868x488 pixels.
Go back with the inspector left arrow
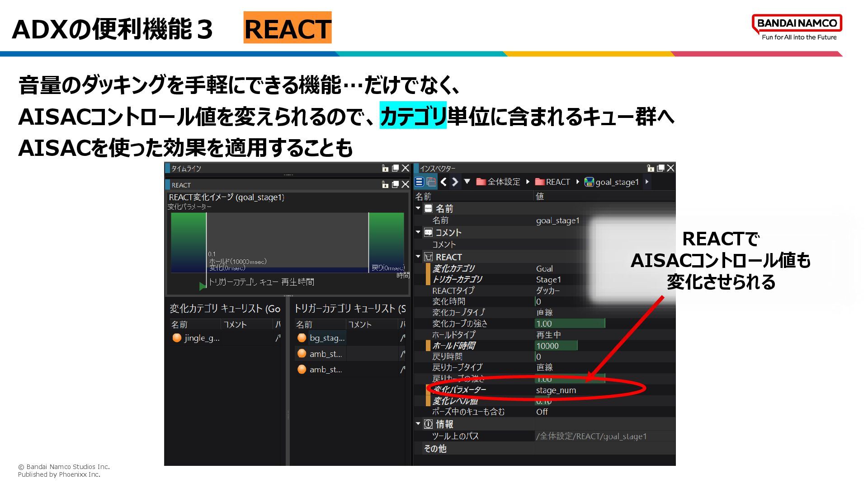coord(443,182)
